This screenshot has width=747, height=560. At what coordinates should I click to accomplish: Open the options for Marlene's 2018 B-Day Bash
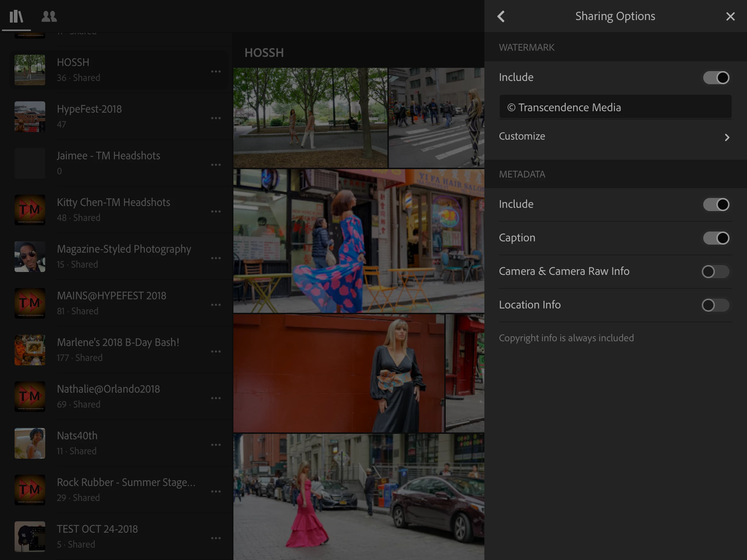coord(216,351)
